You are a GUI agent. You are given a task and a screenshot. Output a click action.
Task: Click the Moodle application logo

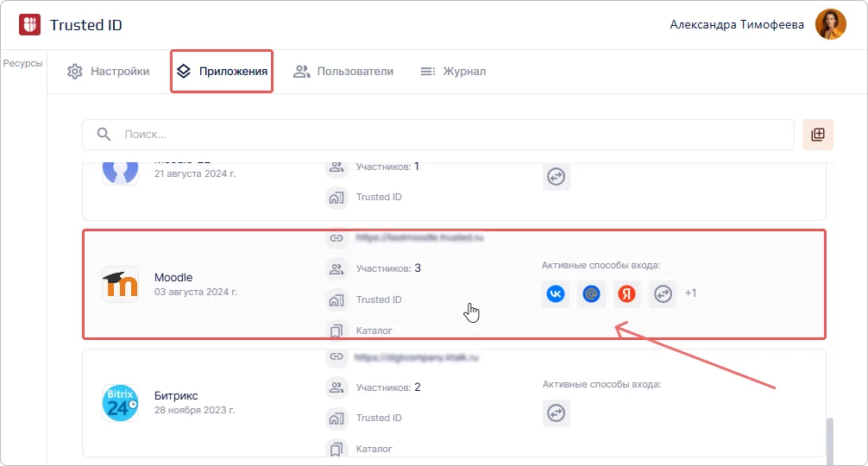tap(120, 285)
